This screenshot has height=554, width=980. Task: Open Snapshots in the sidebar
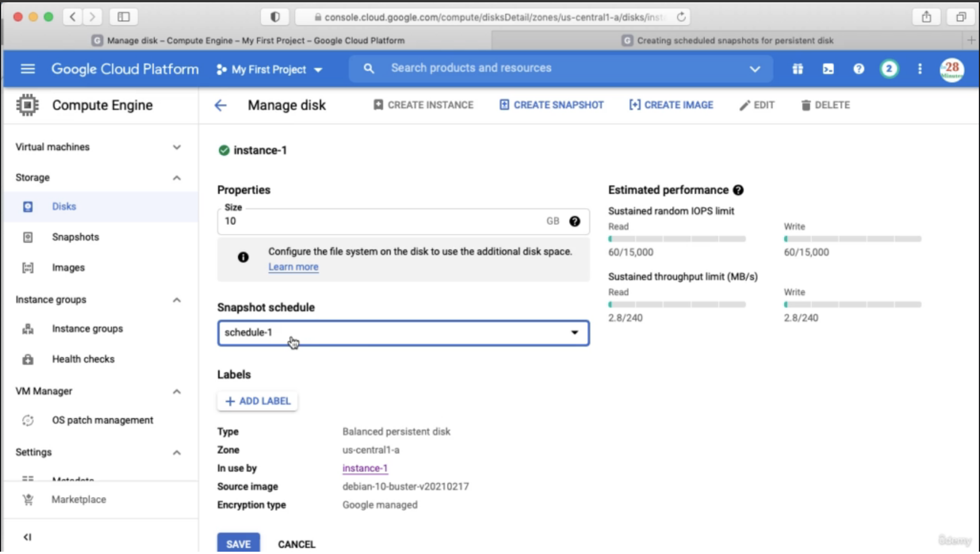[x=100, y=237]
